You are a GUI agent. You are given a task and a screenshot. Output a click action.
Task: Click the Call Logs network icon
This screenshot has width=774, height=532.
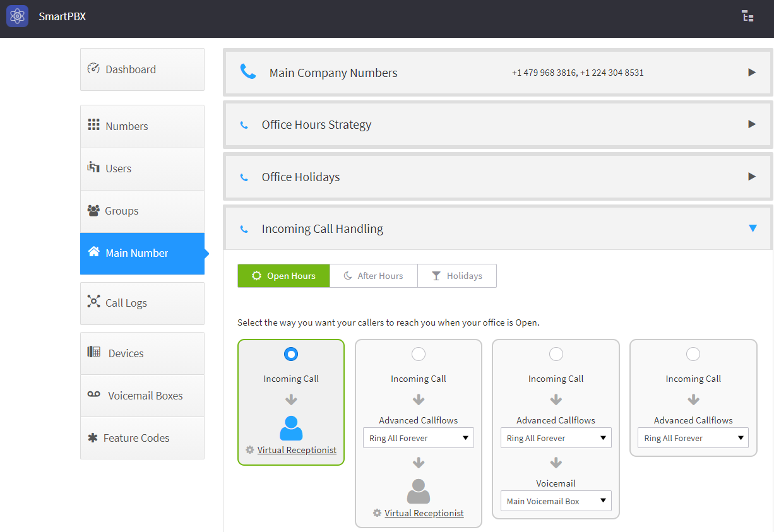(93, 302)
